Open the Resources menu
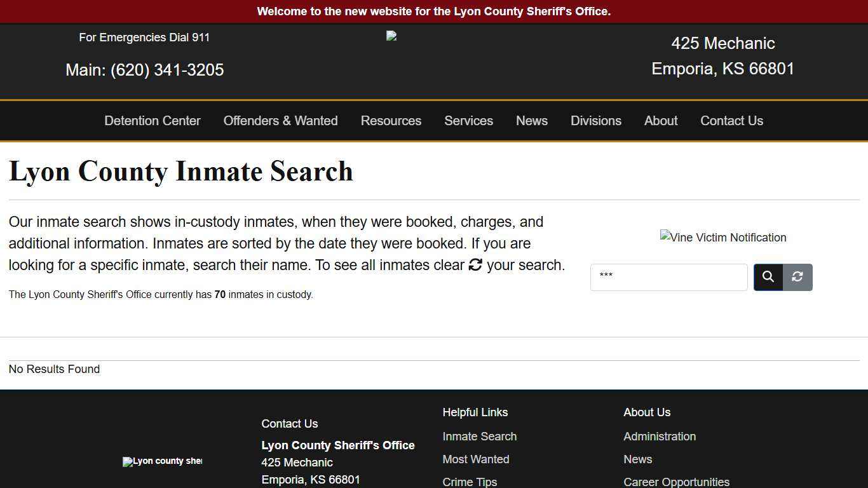The image size is (868, 488). click(x=391, y=121)
